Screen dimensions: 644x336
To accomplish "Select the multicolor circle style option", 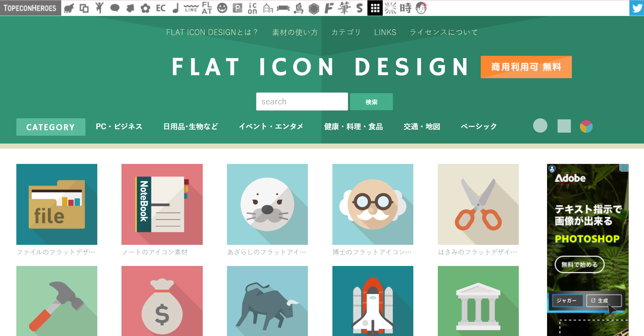I will coord(586,127).
